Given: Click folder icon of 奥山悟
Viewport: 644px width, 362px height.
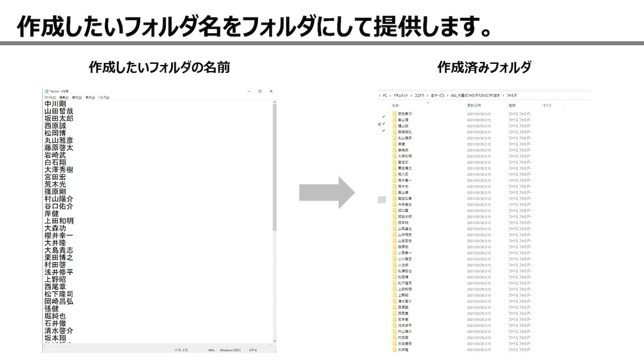Looking at the screenshot, I should (394, 120).
